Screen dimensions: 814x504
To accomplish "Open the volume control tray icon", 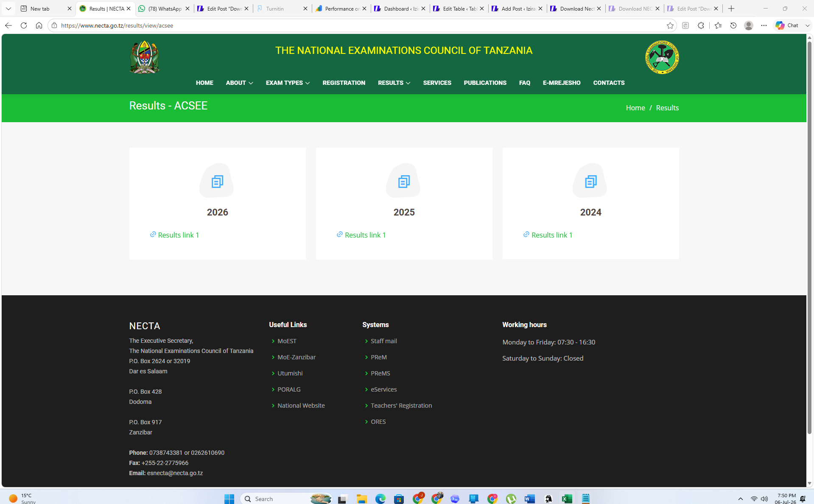I will 764,499.
